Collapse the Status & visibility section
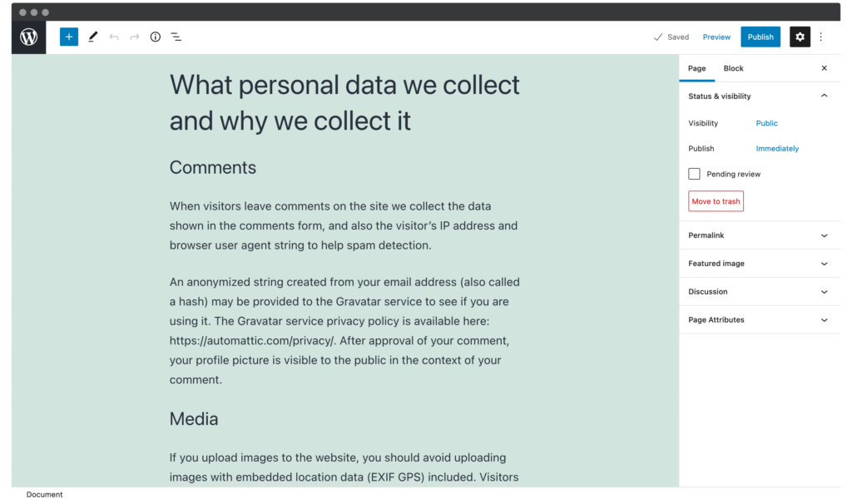The image size is (852, 504). coord(824,96)
